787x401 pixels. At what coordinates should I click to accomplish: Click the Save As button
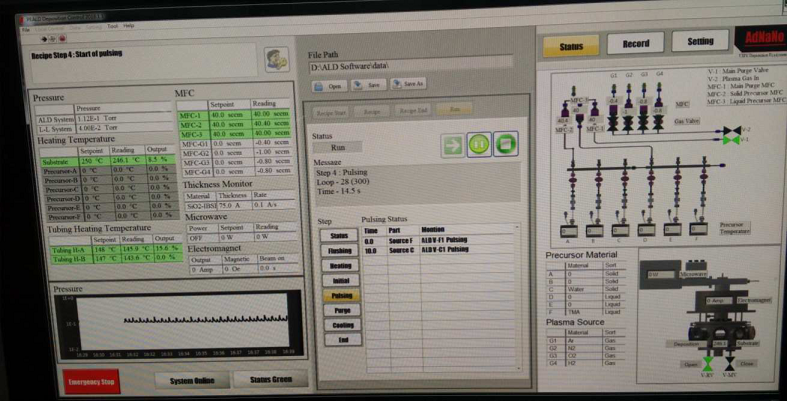pyautogui.click(x=408, y=84)
